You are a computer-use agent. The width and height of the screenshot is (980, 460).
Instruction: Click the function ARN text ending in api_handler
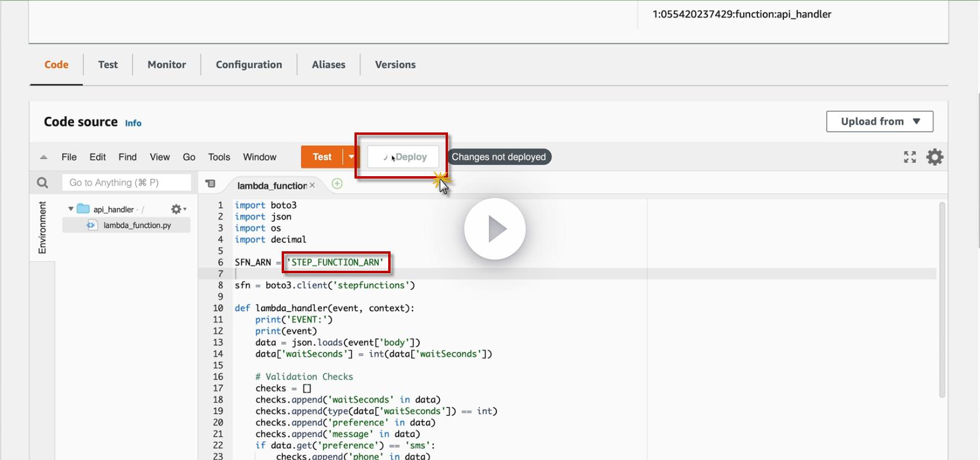(742, 14)
